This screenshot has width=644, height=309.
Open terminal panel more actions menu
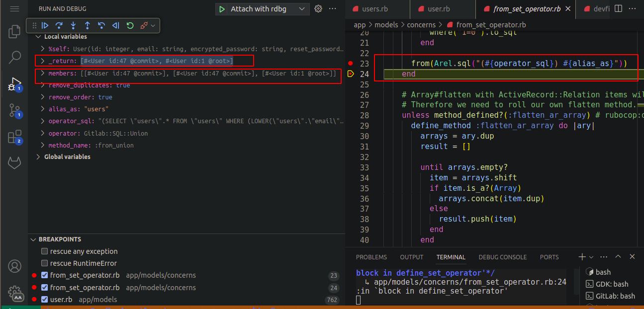tap(604, 257)
